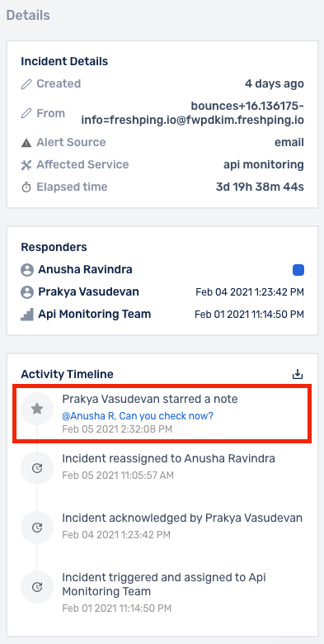Click the Affected Service tools icon
Image resolution: width=324 pixels, height=644 pixels.
[x=26, y=165]
